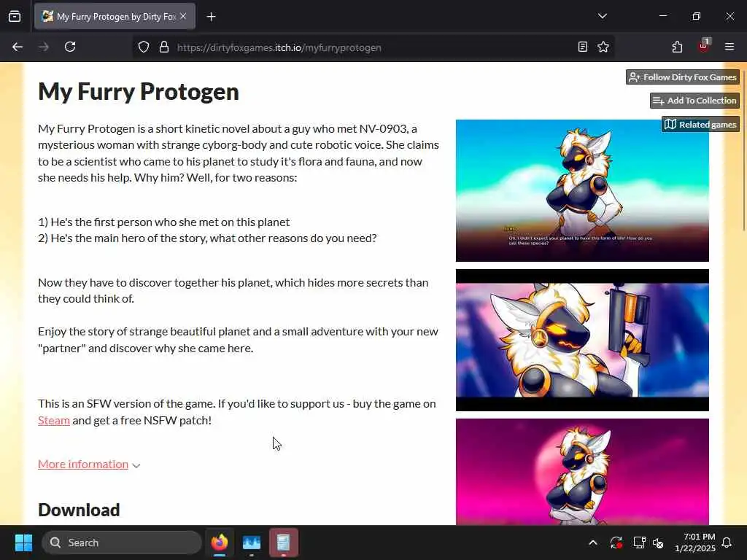Click the My Furry Protogen heading

[139, 91]
